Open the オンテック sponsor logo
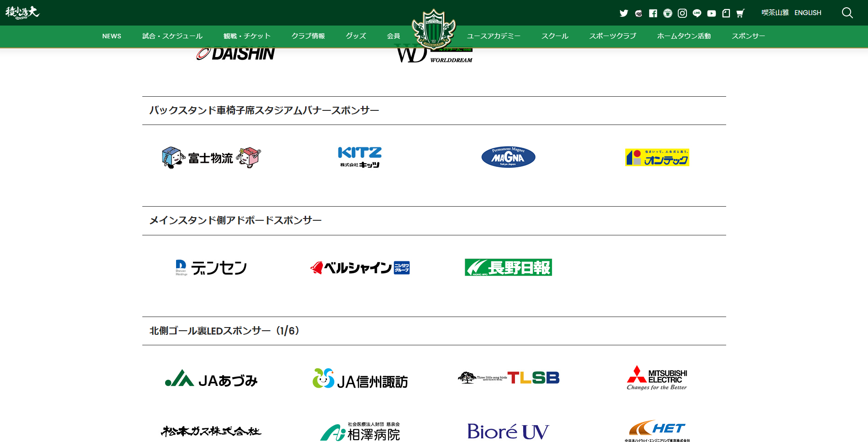This screenshot has height=442, width=868. [657, 157]
